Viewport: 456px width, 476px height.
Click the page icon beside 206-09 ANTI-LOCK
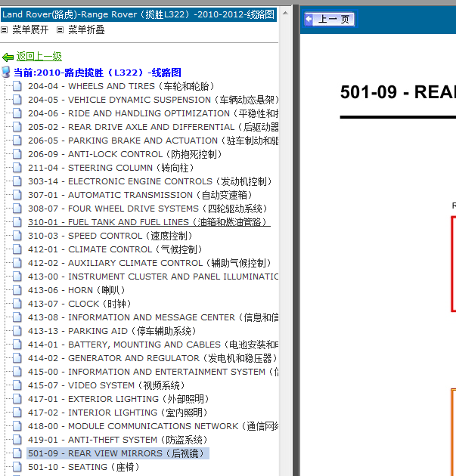17,154
